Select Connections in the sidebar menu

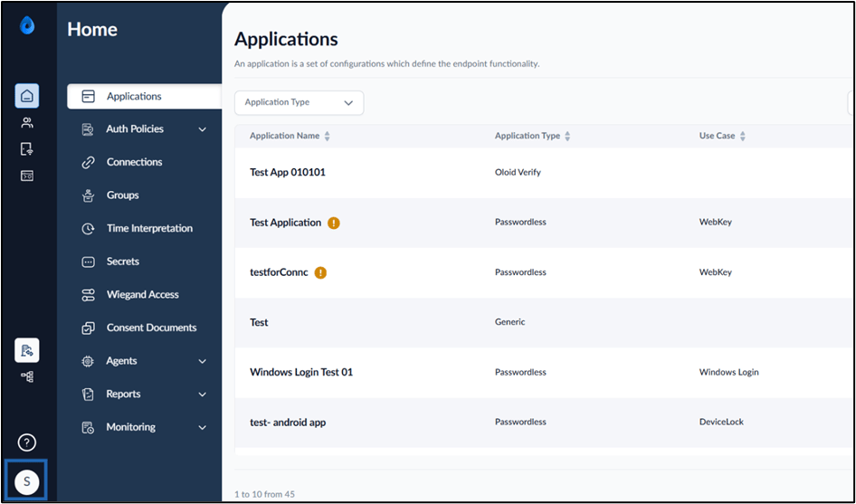pyautogui.click(x=134, y=162)
